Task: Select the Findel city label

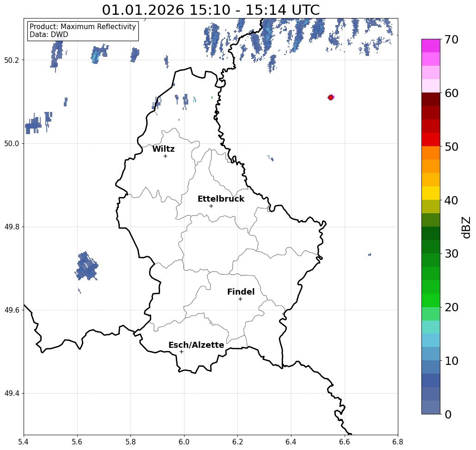Action: coord(241,292)
